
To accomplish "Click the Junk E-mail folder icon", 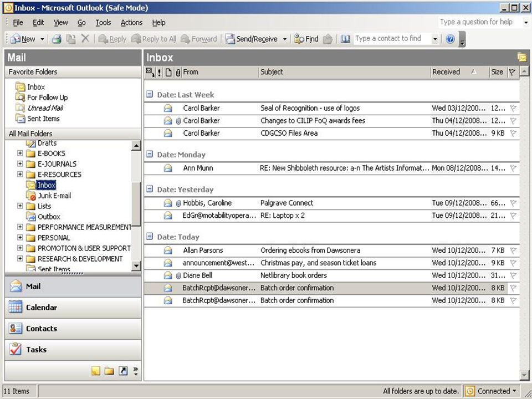I will pos(31,196).
